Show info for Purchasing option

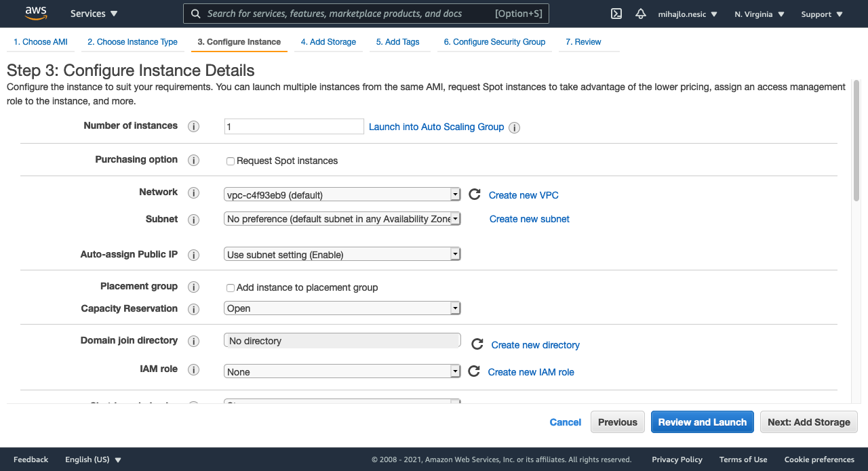tap(193, 161)
